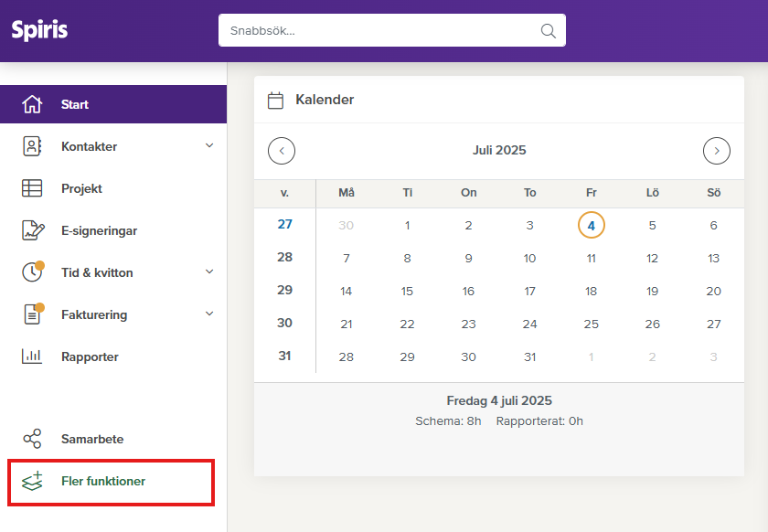Image resolution: width=768 pixels, height=532 pixels.
Task: Click the Projekt table icon
Action: (x=32, y=188)
